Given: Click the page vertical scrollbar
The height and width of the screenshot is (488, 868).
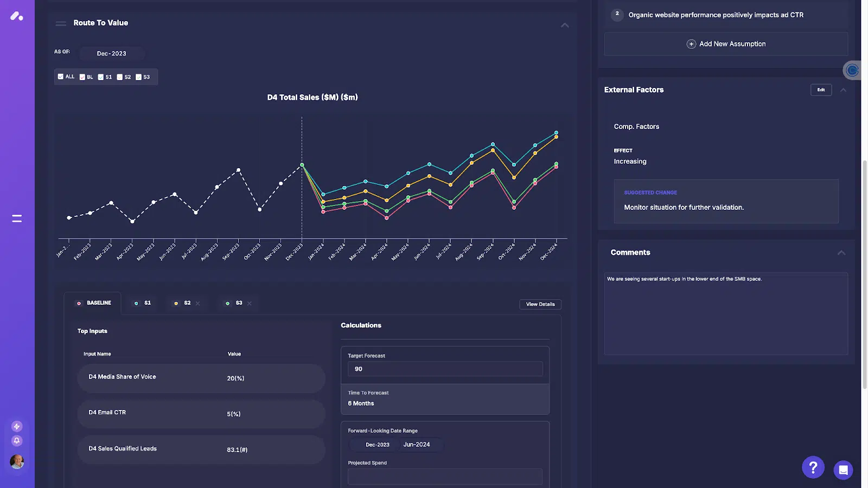Looking at the screenshot, I should [865, 274].
